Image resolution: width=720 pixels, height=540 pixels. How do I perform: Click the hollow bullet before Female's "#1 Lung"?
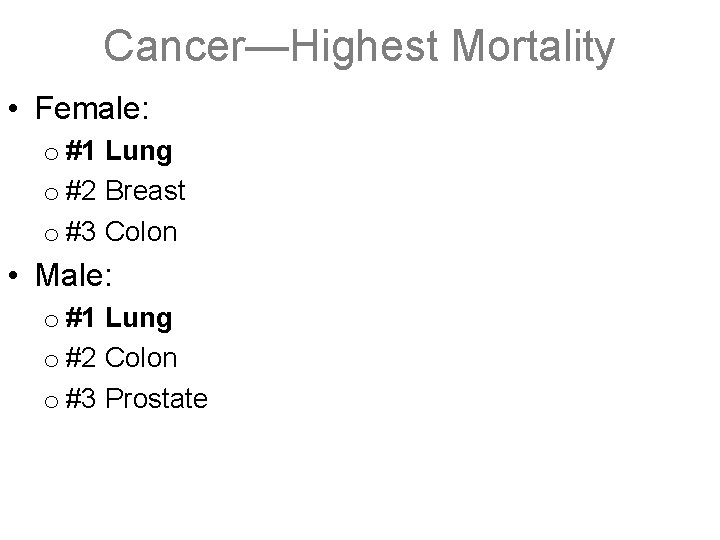tap(49, 153)
